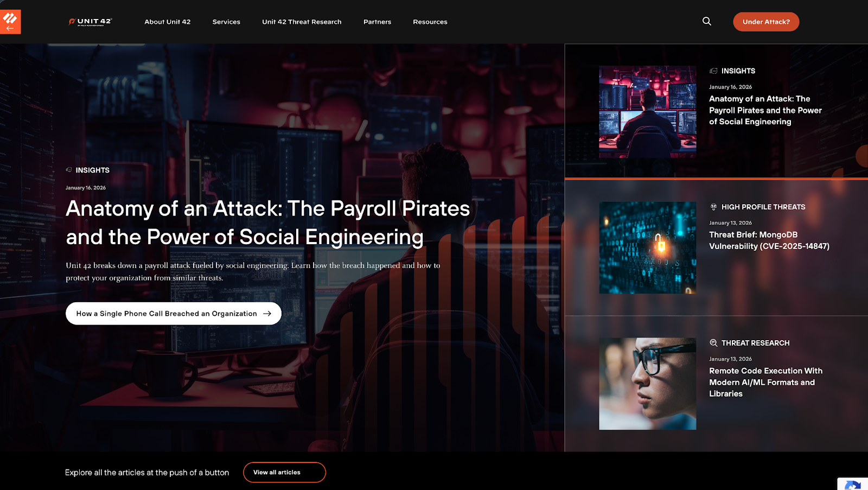Viewport: 868px width, 490px height.
Task: Click the Insights tag icon above headline
Action: [69, 170]
